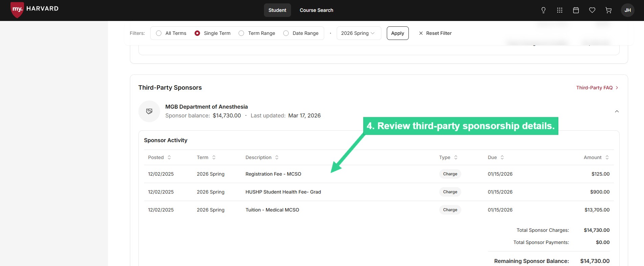Click Registration Fee - MCSO description
This screenshot has width=644, height=266.
coord(273,174)
